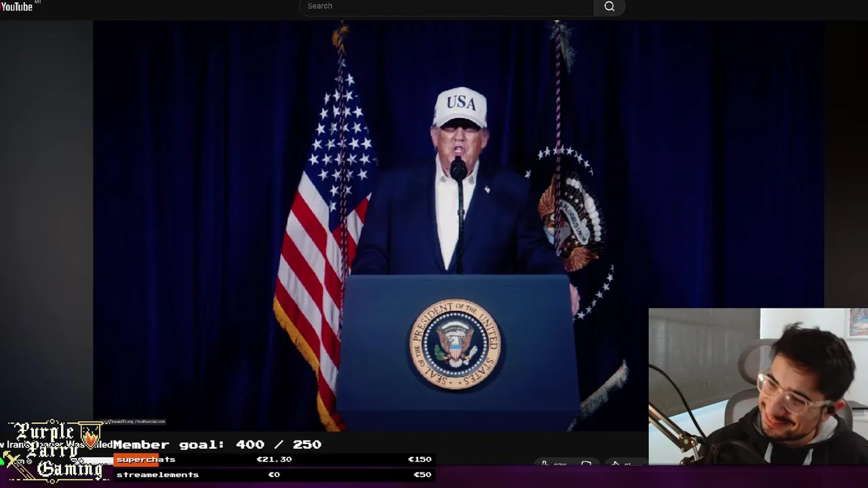Click the truthsocial.com source caption

coord(134,422)
